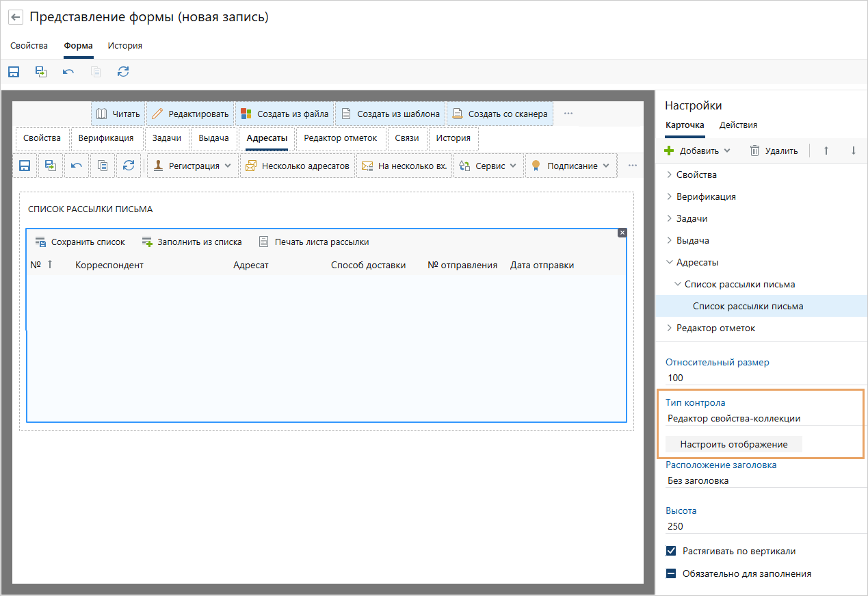Close the selected control with the X
Screen dimensions: 868x596
point(622,233)
